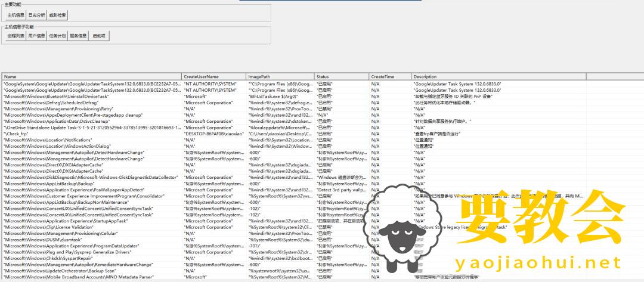This screenshot has width=644, height=282.
Task: Show the 用户信息 sub-function
Action: 36,36
